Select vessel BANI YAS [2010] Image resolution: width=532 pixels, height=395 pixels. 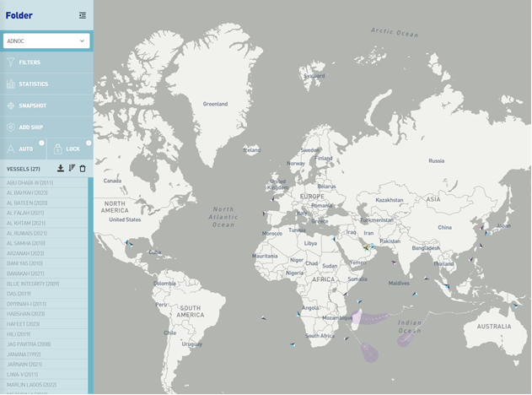(x=44, y=263)
